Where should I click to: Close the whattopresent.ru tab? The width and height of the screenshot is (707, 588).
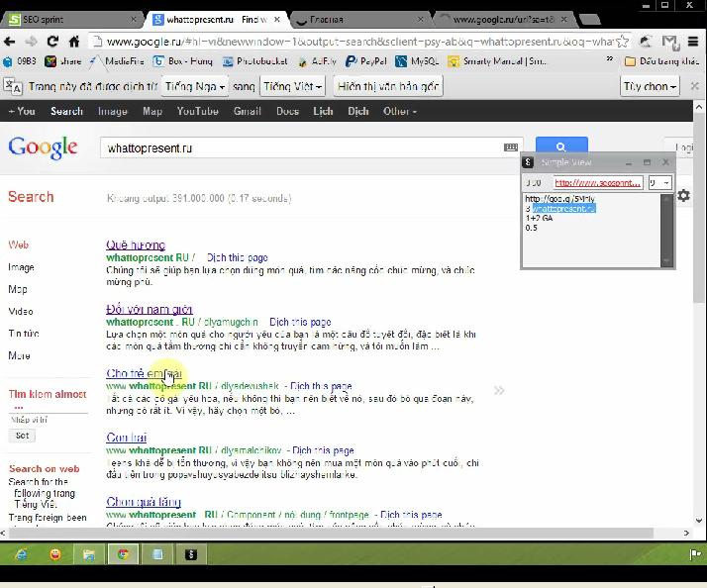(x=277, y=20)
